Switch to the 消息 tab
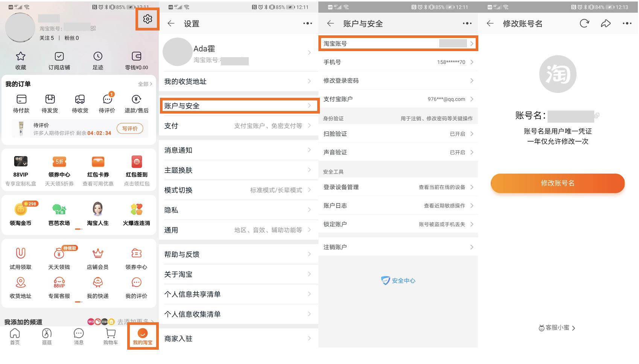 (78, 336)
